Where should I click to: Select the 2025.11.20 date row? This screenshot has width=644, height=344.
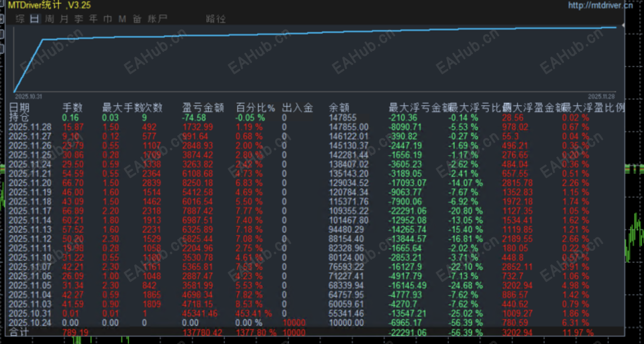click(x=30, y=183)
